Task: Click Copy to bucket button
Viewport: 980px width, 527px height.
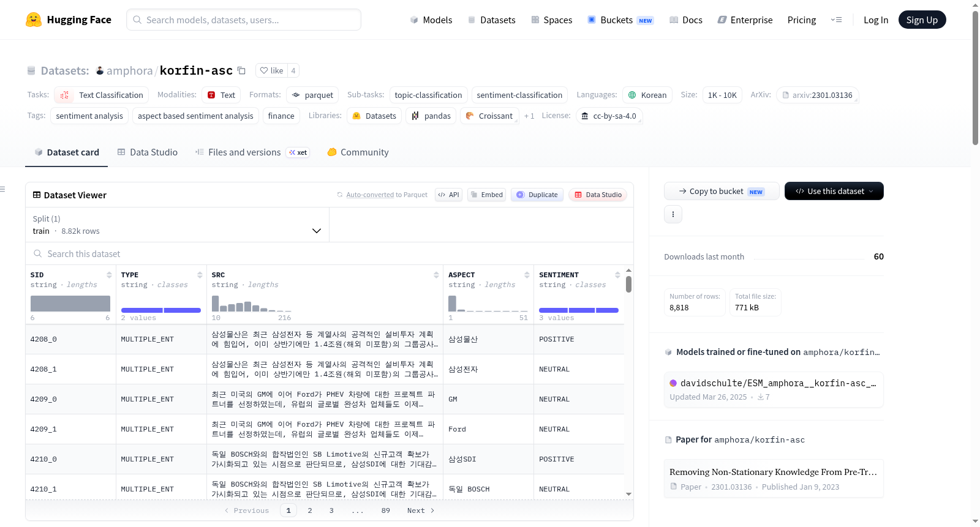Action: click(x=722, y=191)
